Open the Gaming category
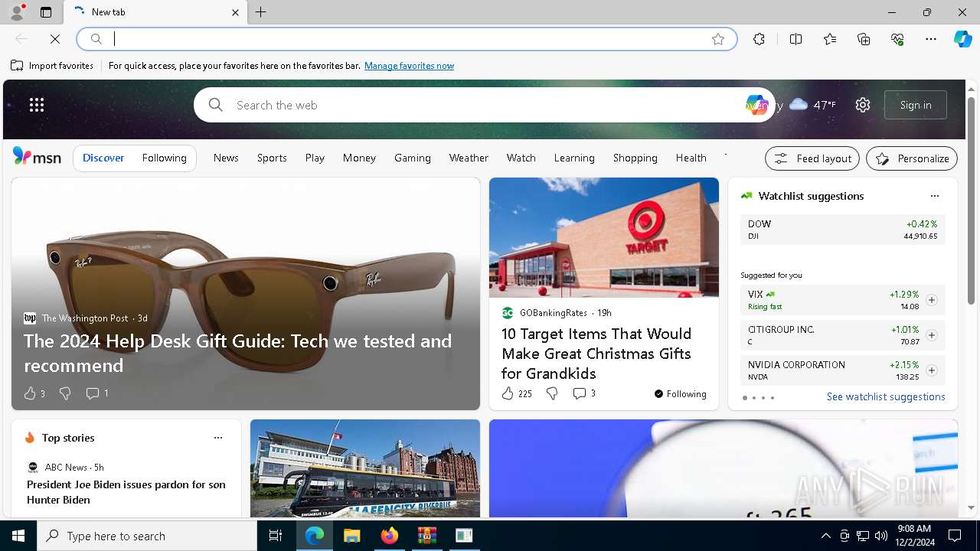980x551 pixels. (x=413, y=158)
